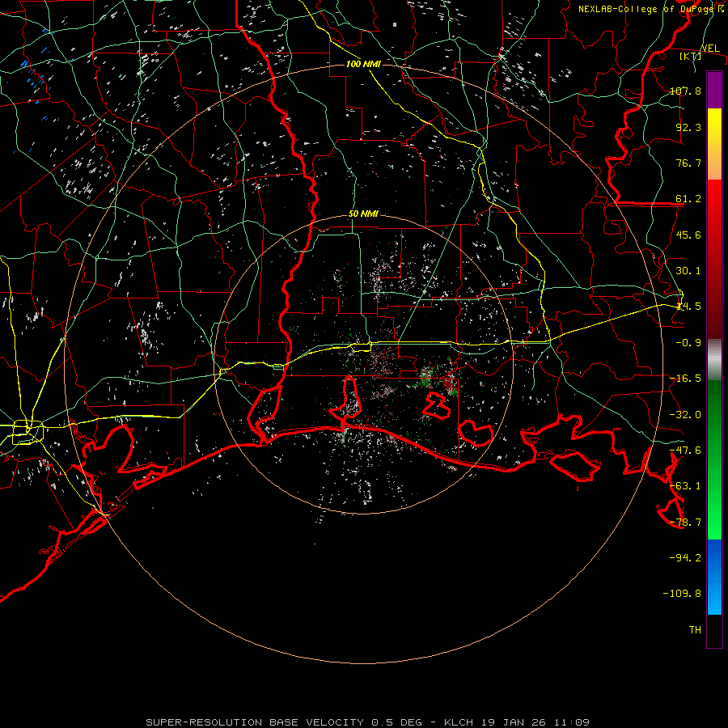Click the -0.9 legend value
The width and height of the screenshot is (728, 728).
pyautogui.click(x=688, y=343)
